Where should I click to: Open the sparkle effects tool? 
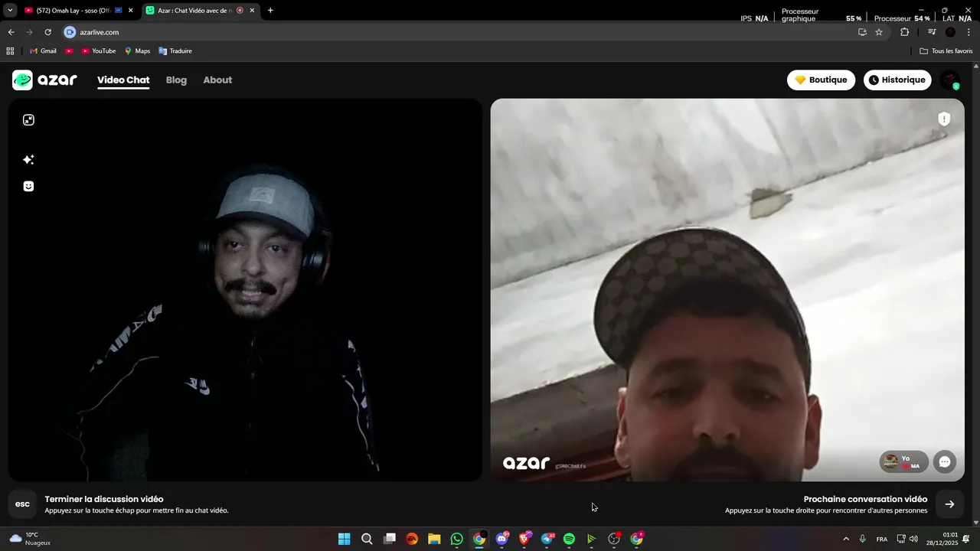(28, 160)
